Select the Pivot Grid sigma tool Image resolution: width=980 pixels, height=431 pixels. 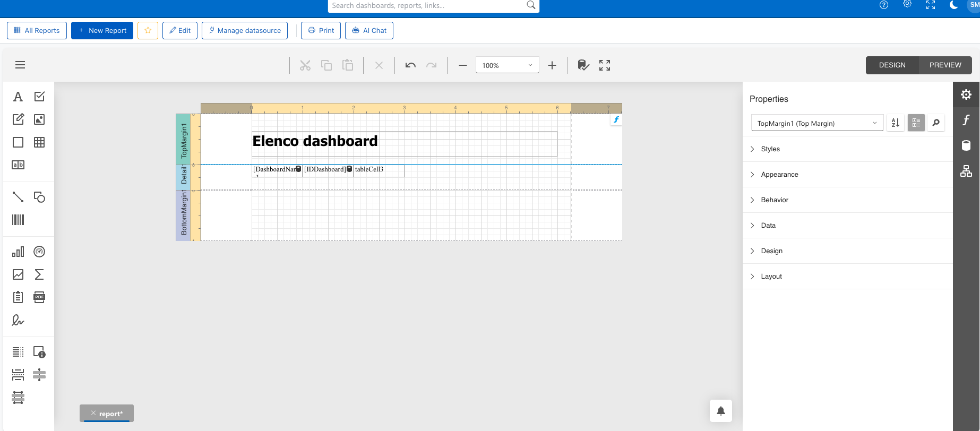[39, 274]
